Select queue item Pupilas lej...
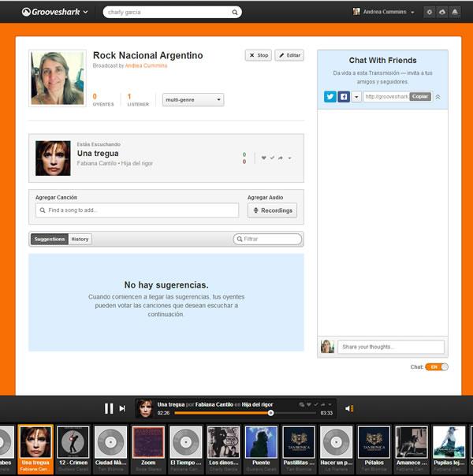The image size is (473, 476). [449, 448]
